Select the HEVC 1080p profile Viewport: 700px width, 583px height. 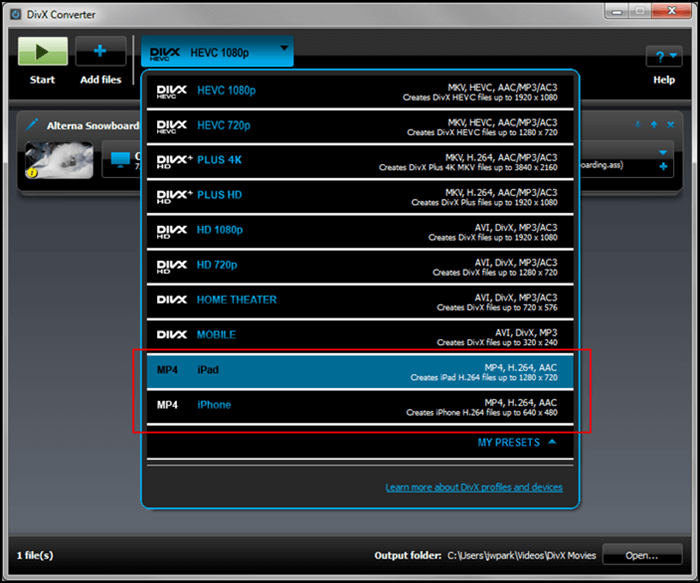(360, 92)
